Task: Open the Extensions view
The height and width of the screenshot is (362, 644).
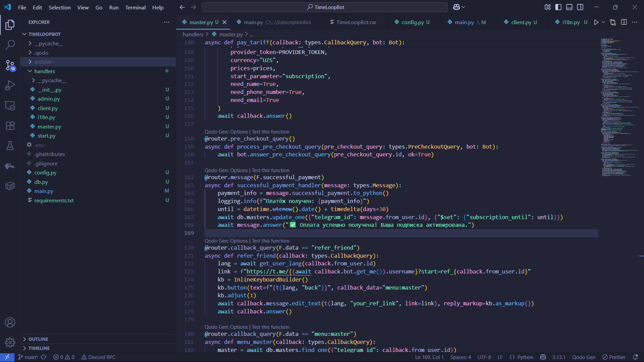Action: tap(10, 125)
